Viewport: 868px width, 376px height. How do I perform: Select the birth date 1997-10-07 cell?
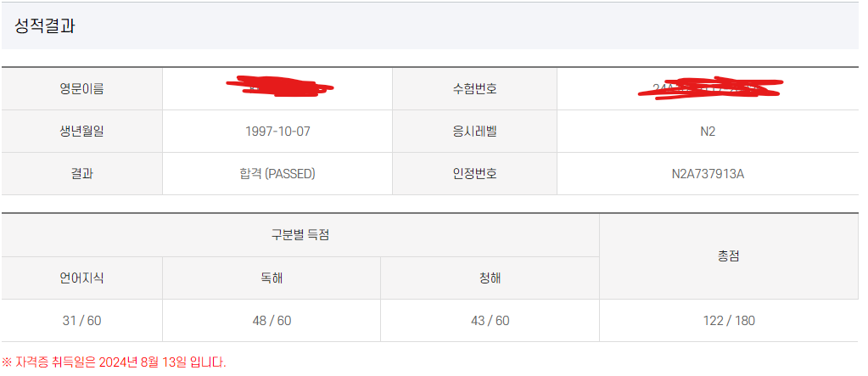pyautogui.click(x=277, y=132)
